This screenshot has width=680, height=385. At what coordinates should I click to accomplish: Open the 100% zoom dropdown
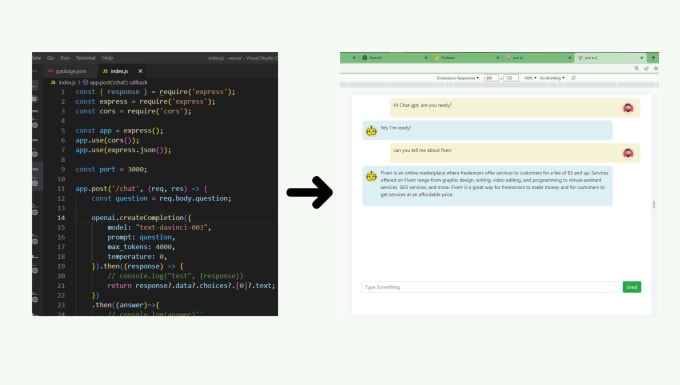(x=530, y=78)
